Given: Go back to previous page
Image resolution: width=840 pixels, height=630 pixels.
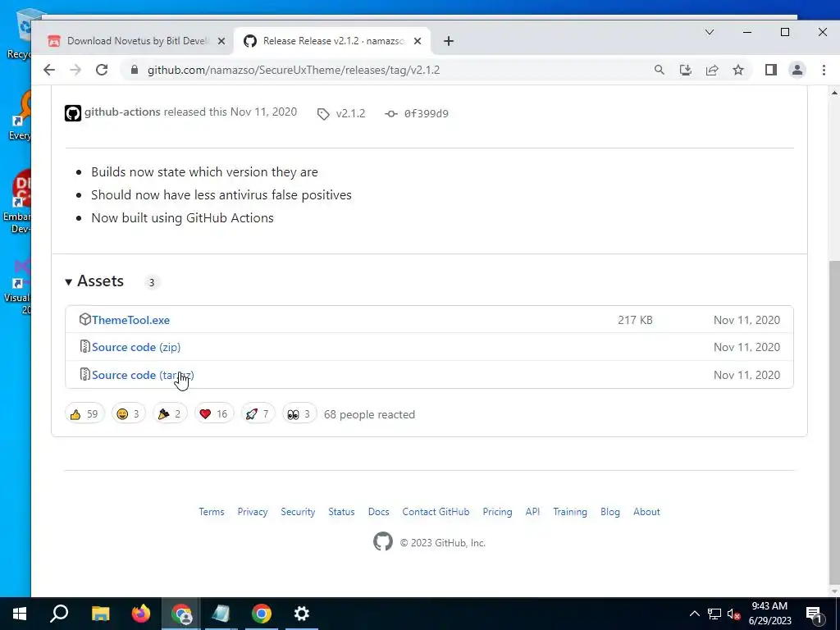Looking at the screenshot, I should pyautogui.click(x=49, y=71).
